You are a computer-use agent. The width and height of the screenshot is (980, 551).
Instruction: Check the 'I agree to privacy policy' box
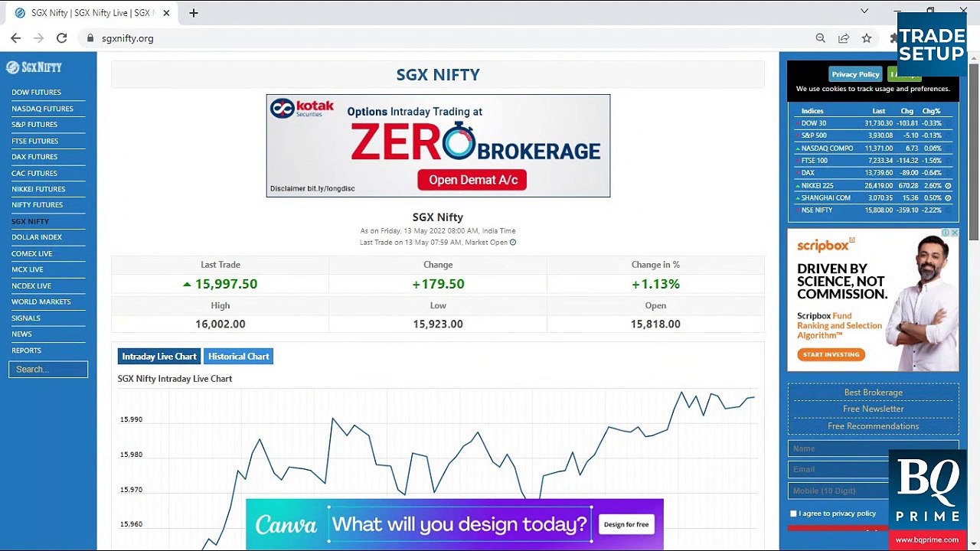(x=793, y=514)
